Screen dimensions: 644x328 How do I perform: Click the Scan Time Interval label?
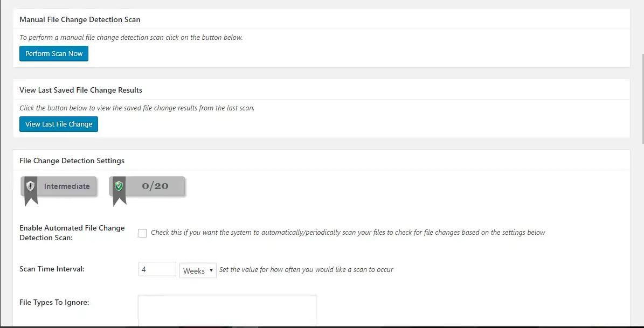tap(52, 269)
